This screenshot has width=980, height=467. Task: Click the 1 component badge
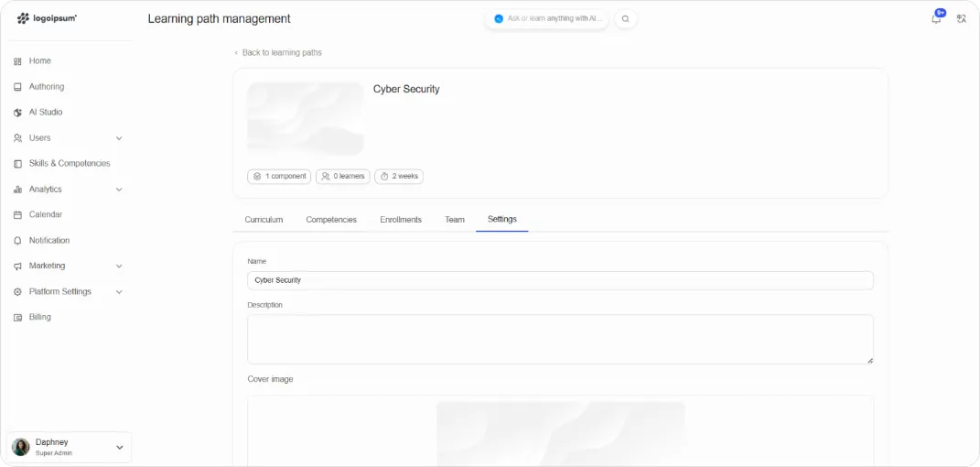[279, 177]
